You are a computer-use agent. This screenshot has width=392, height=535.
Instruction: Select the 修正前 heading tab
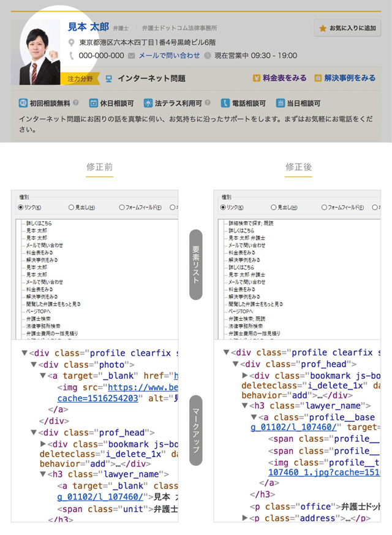pos(99,167)
